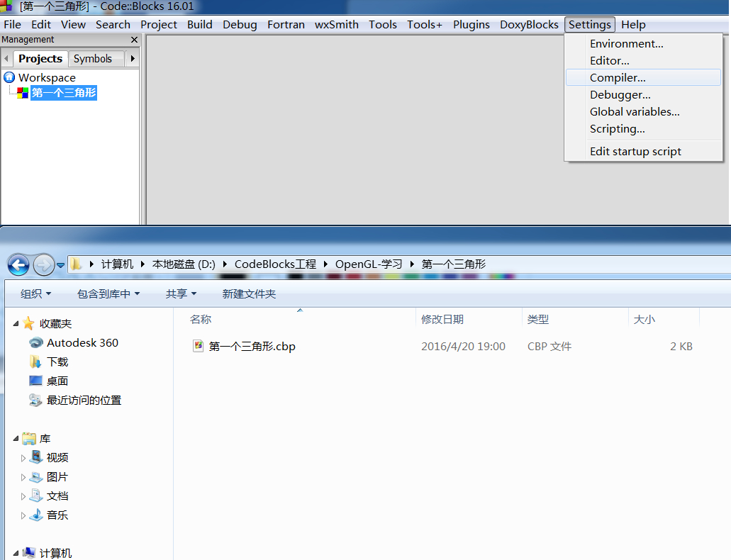Switch to the Projects tab
731x560 pixels.
pos(40,59)
